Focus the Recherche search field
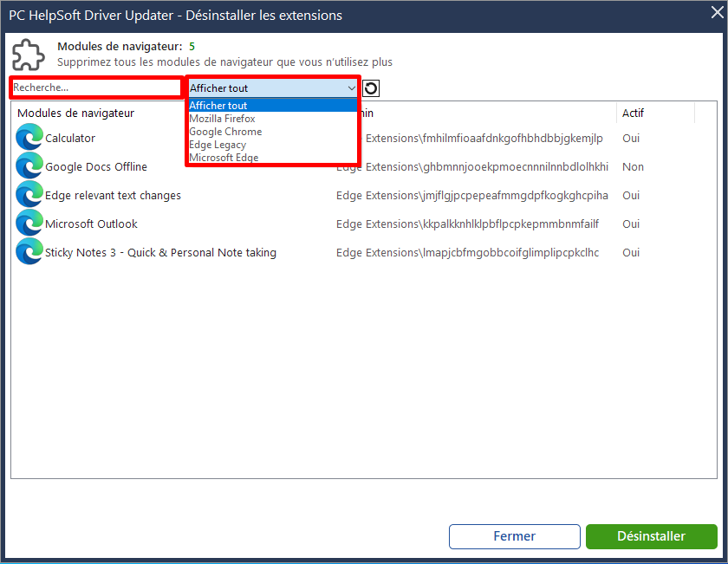 [96, 88]
